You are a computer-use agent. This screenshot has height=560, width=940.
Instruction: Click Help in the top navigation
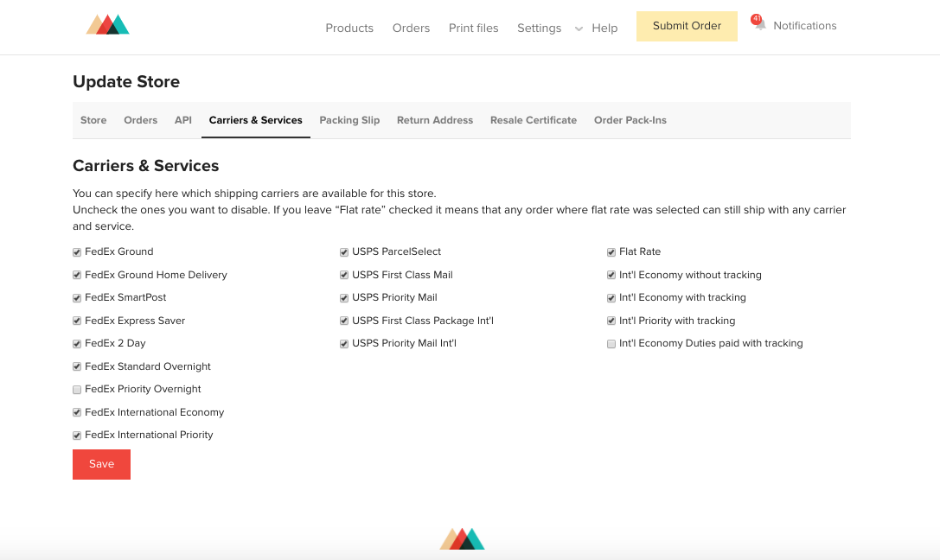tap(604, 29)
